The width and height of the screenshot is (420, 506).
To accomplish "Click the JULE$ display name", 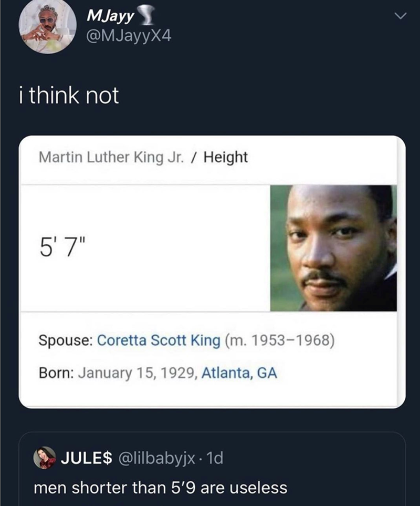I will point(86,458).
